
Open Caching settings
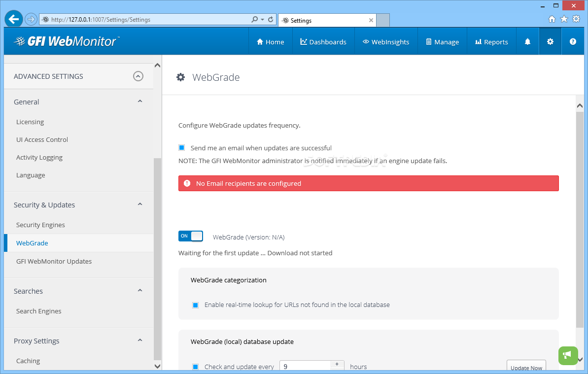[28, 361]
